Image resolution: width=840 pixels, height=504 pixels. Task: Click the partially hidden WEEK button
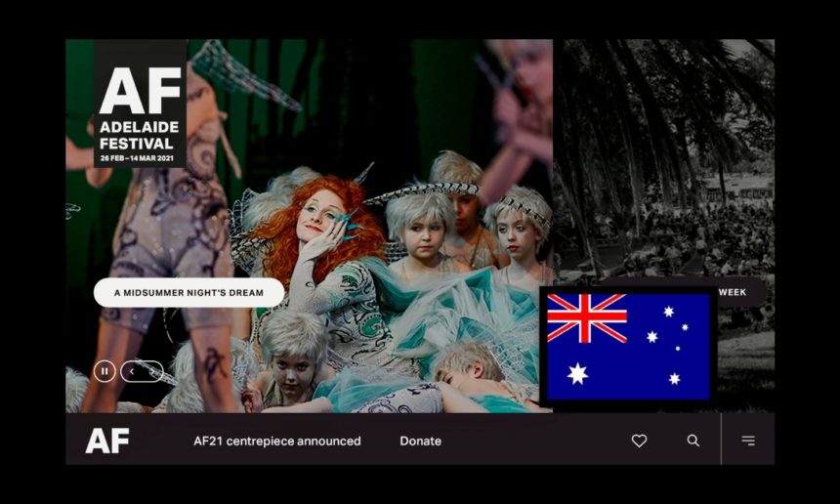[742, 292]
